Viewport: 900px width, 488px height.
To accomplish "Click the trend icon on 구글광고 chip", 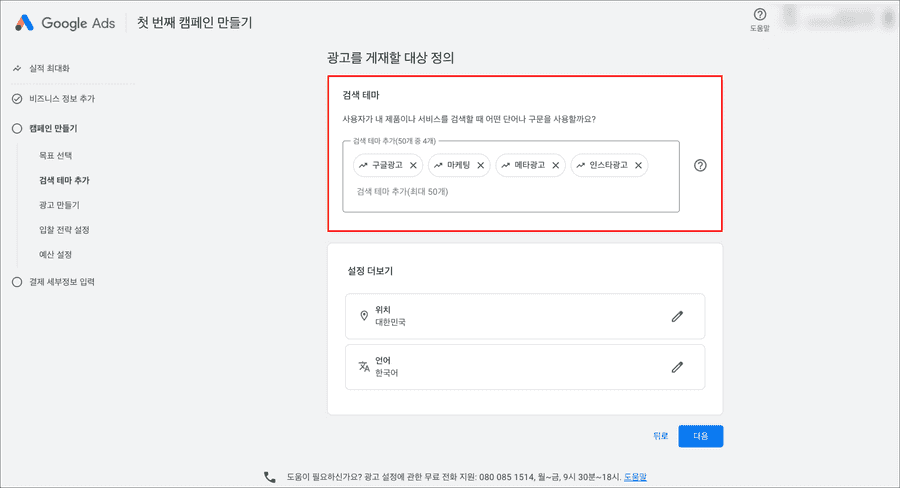I will [363, 165].
